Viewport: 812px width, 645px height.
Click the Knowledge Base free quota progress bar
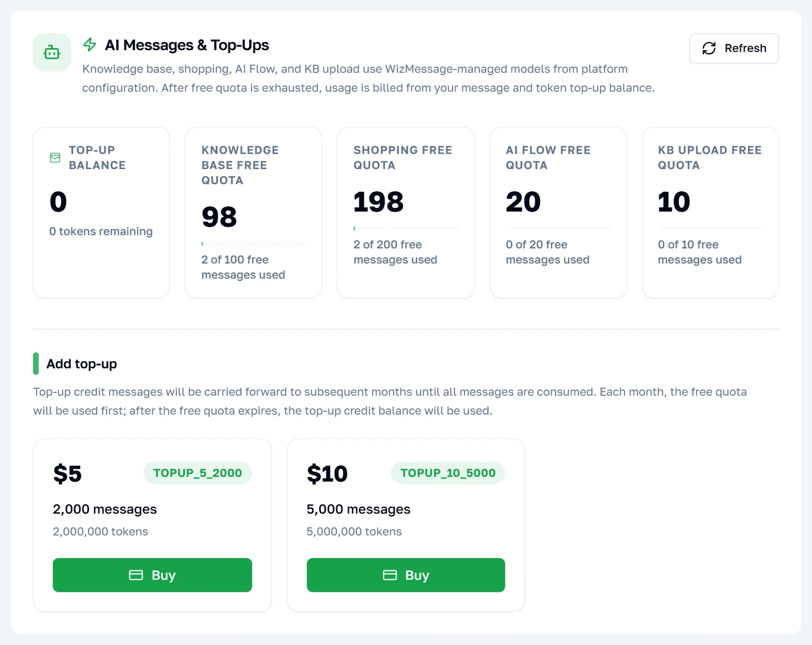[x=254, y=244]
